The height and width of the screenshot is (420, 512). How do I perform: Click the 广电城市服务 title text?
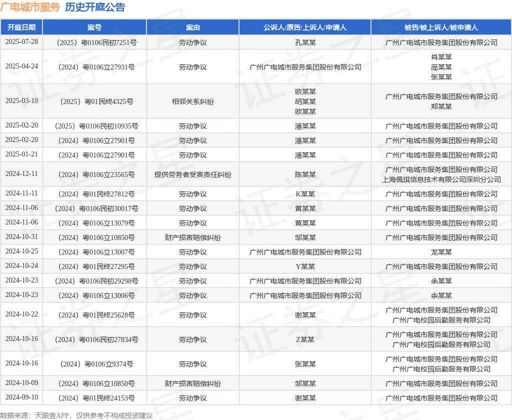[x=30, y=7]
